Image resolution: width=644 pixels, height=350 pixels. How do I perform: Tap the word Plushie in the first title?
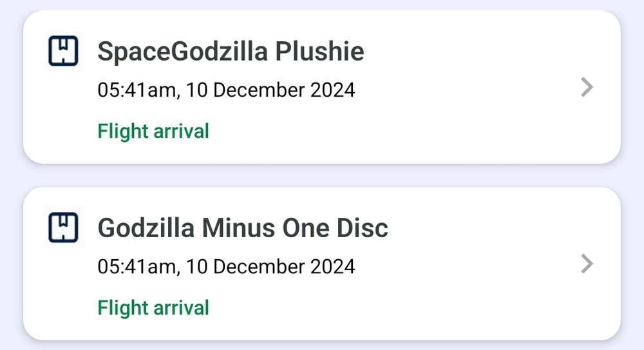click(x=319, y=52)
